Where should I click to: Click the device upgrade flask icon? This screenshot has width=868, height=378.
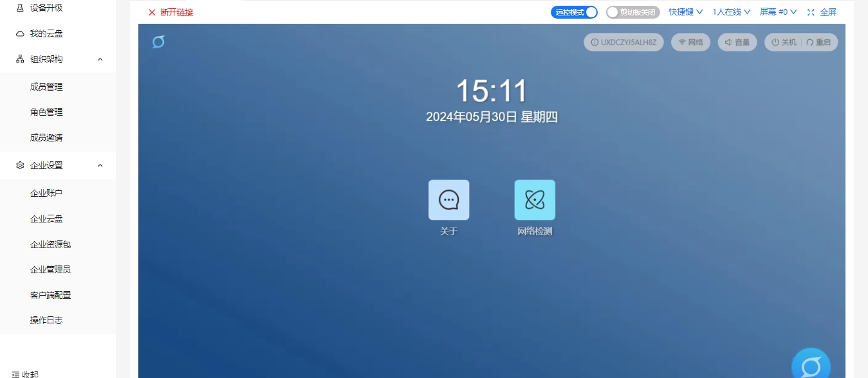tap(20, 8)
